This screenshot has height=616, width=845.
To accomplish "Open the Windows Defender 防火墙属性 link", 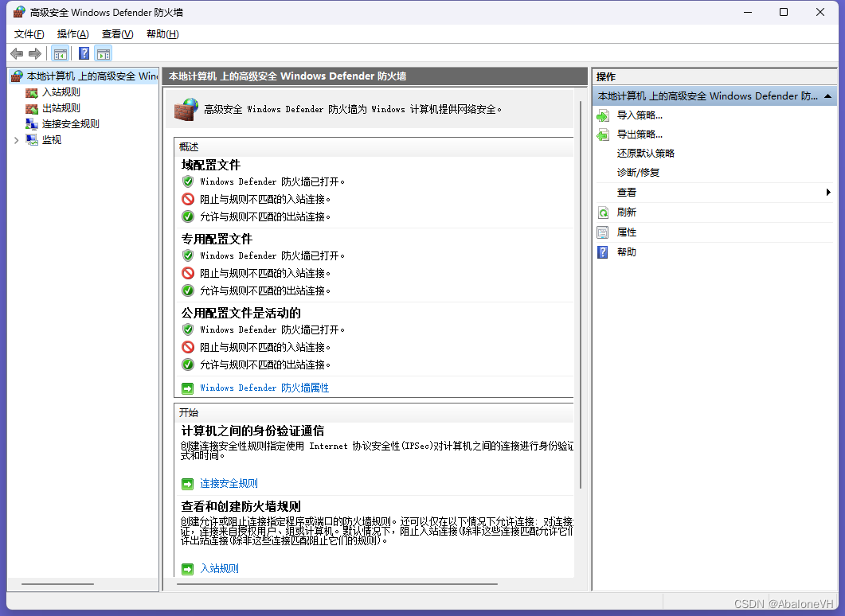I will click(264, 388).
